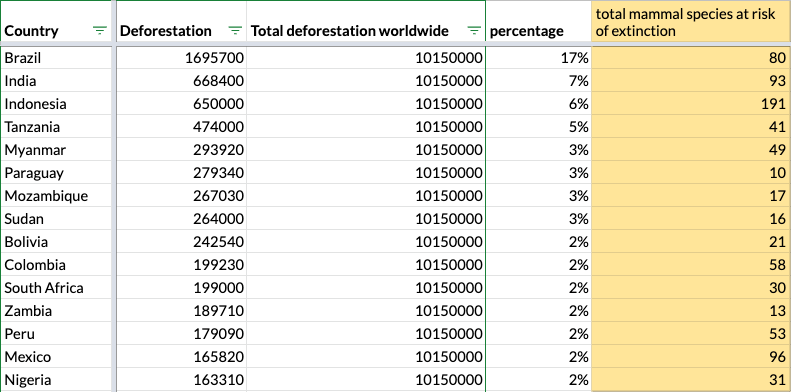Select mammal species value 191 for Indonesia
The height and width of the screenshot is (392, 791).
point(691,103)
